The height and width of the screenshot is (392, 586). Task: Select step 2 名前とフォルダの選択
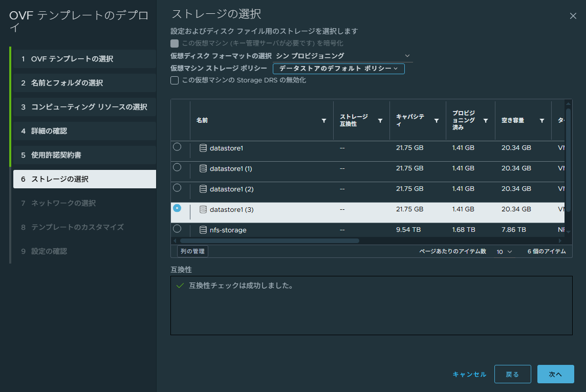[84, 83]
